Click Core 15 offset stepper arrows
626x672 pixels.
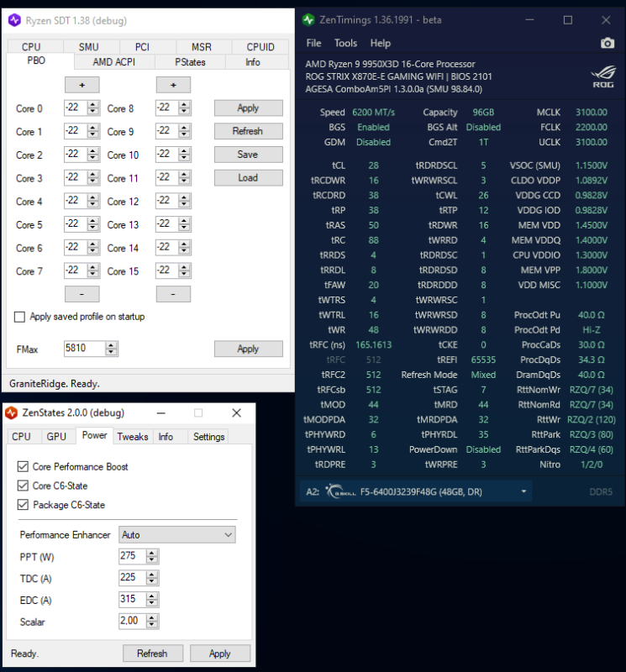pos(184,270)
